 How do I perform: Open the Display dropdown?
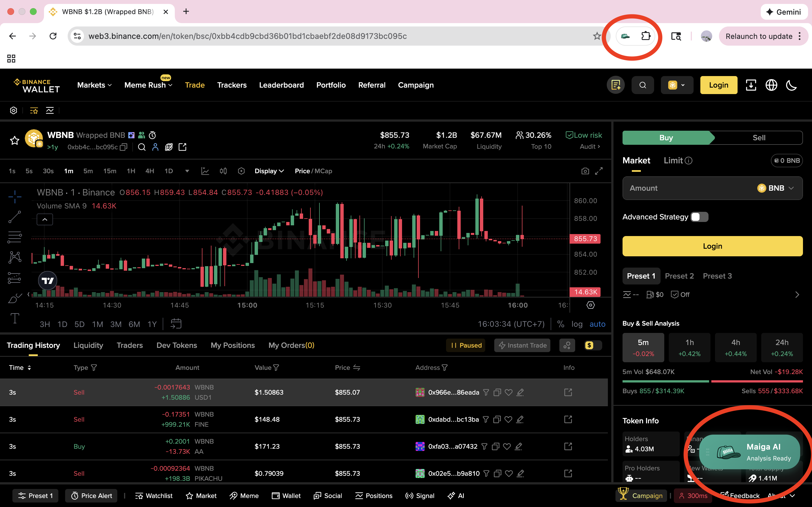pyautogui.click(x=269, y=171)
